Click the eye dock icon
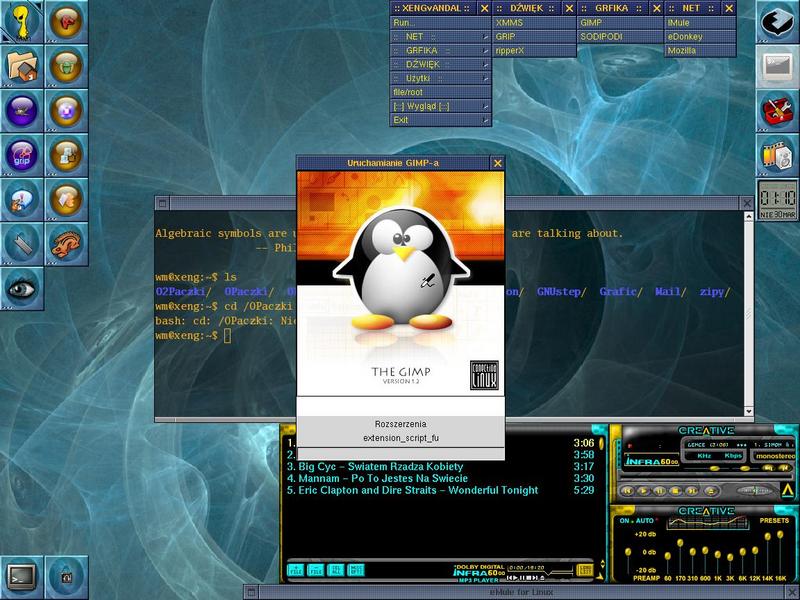This screenshot has width=800, height=600. click(22, 288)
